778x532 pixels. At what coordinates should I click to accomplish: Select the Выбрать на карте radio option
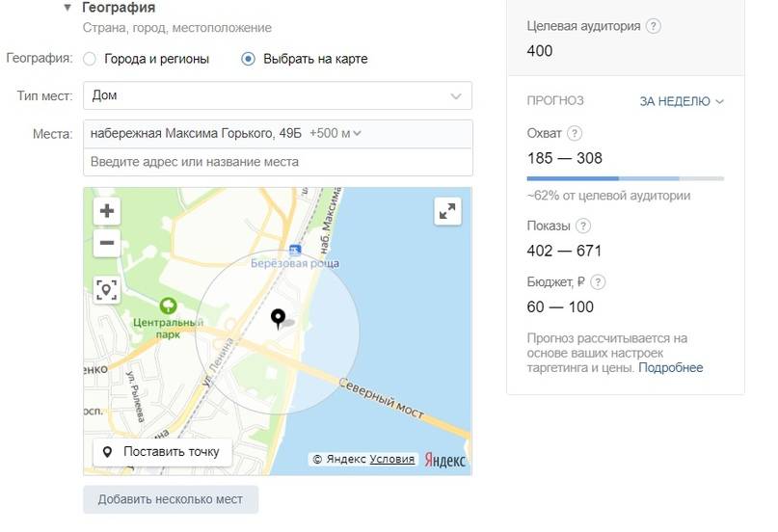[249, 59]
